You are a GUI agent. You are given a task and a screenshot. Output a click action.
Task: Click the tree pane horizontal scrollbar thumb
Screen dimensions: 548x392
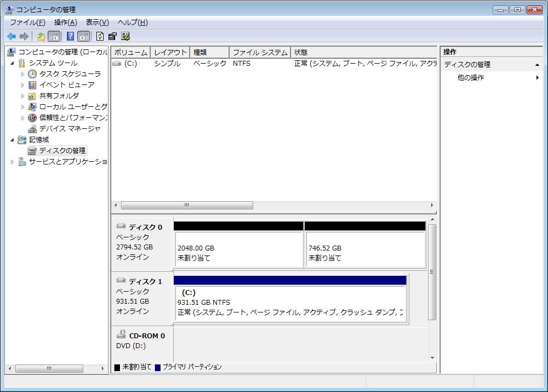pos(49,368)
